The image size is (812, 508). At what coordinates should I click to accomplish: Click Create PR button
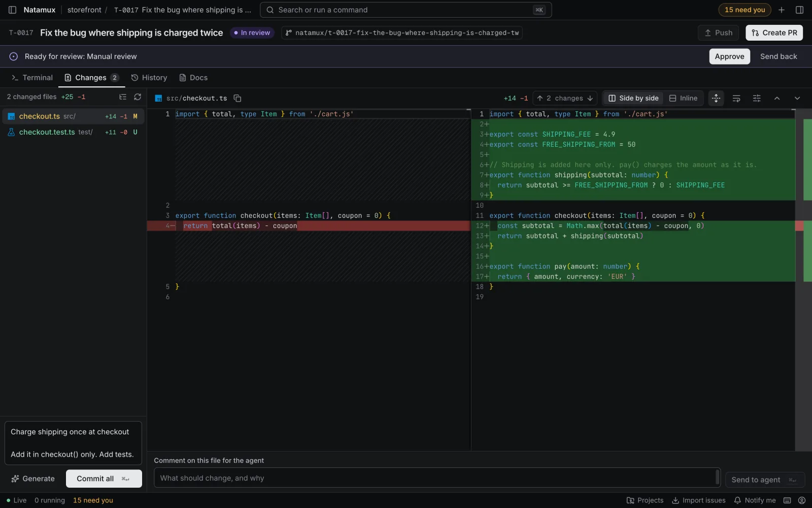pyautogui.click(x=774, y=33)
